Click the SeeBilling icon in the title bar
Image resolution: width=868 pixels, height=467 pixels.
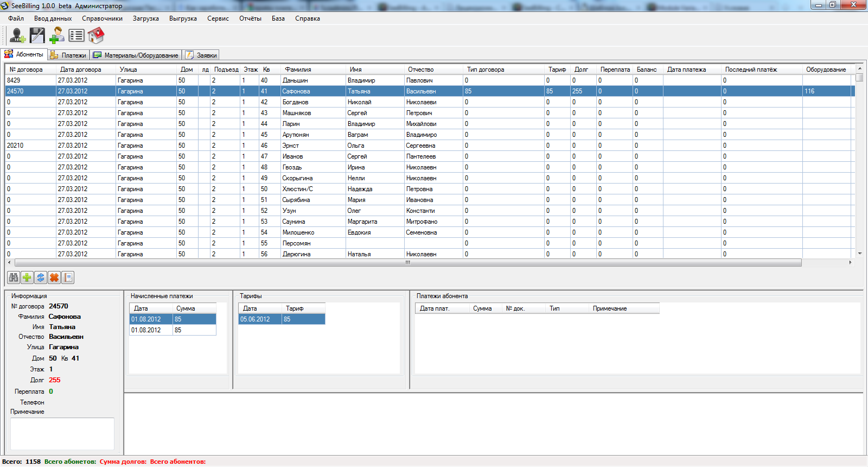(x=5, y=5)
